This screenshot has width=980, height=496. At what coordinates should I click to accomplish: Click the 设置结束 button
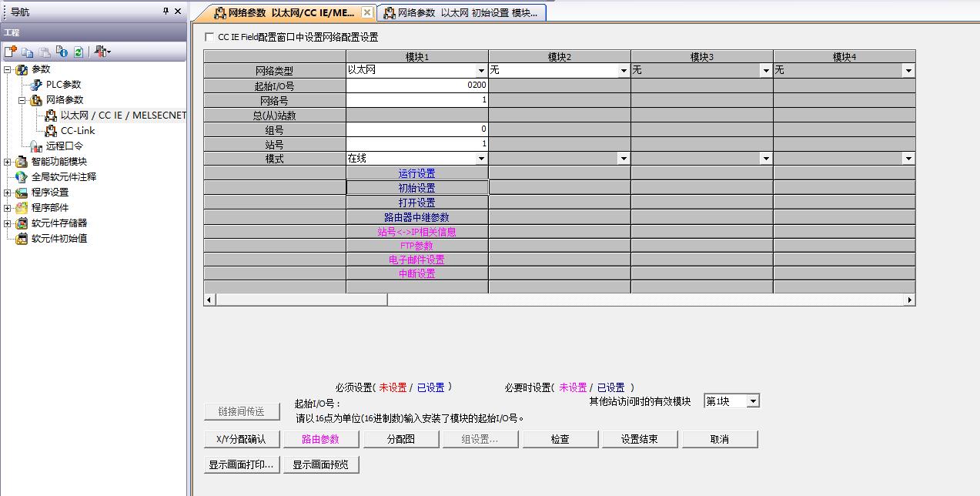[638, 439]
